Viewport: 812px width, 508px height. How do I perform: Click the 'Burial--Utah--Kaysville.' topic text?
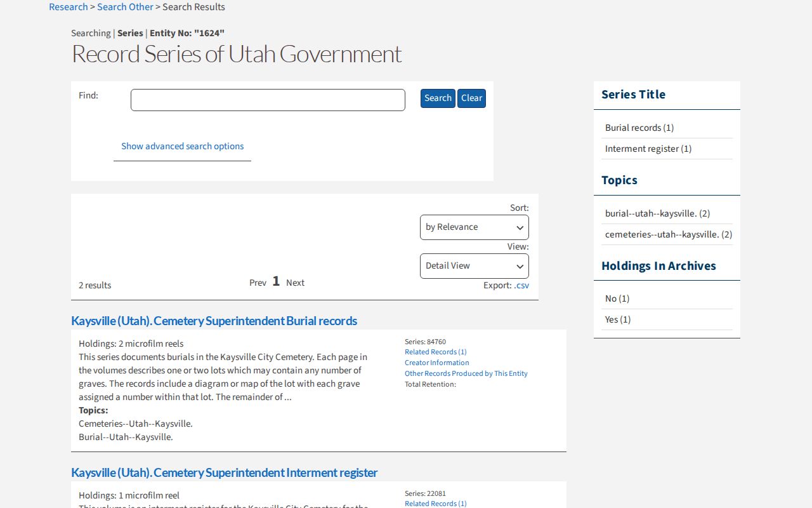tap(126, 437)
